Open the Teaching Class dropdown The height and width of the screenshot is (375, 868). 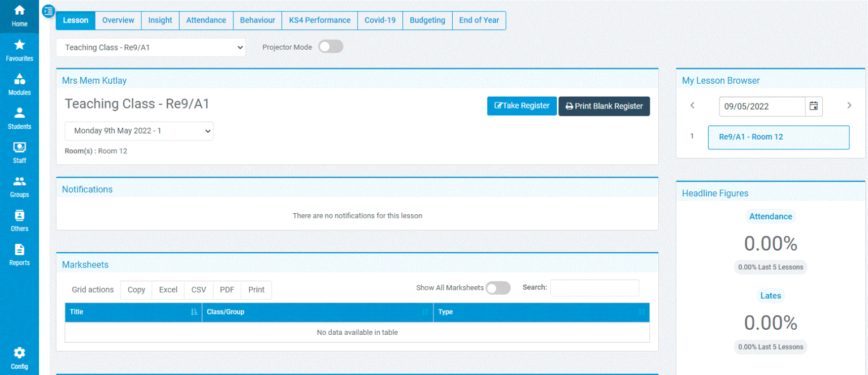coord(150,47)
